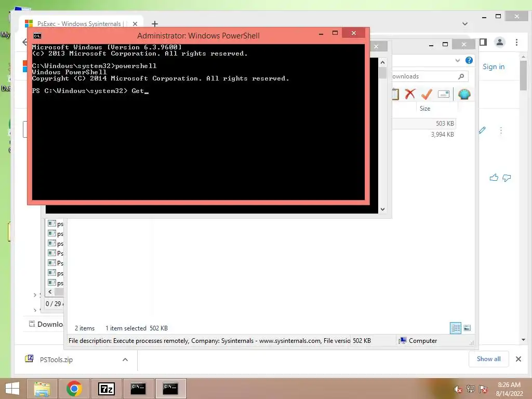This screenshot has width=532, height=399.
Task: Click the Sign in link
Action: point(494,66)
